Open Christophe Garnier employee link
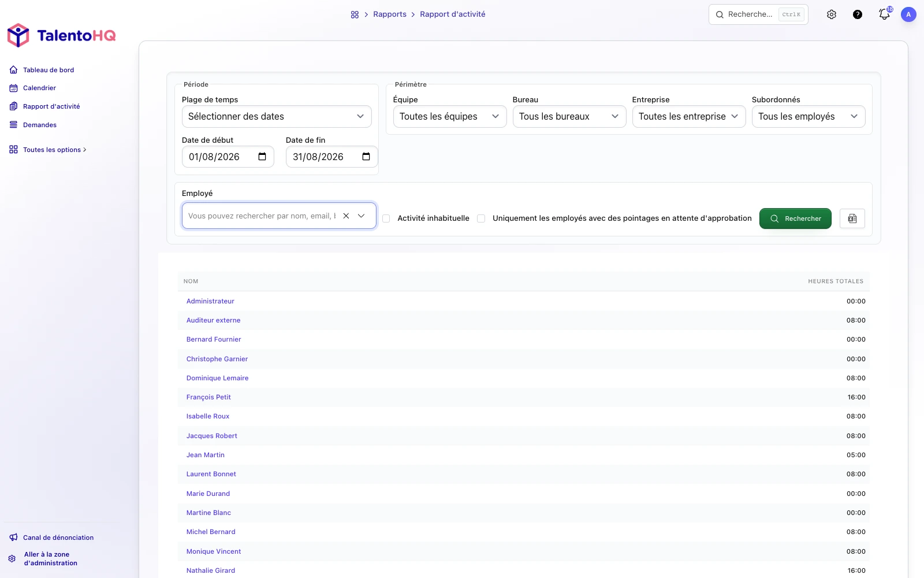The image size is (924, 578). tap(217, 359)
